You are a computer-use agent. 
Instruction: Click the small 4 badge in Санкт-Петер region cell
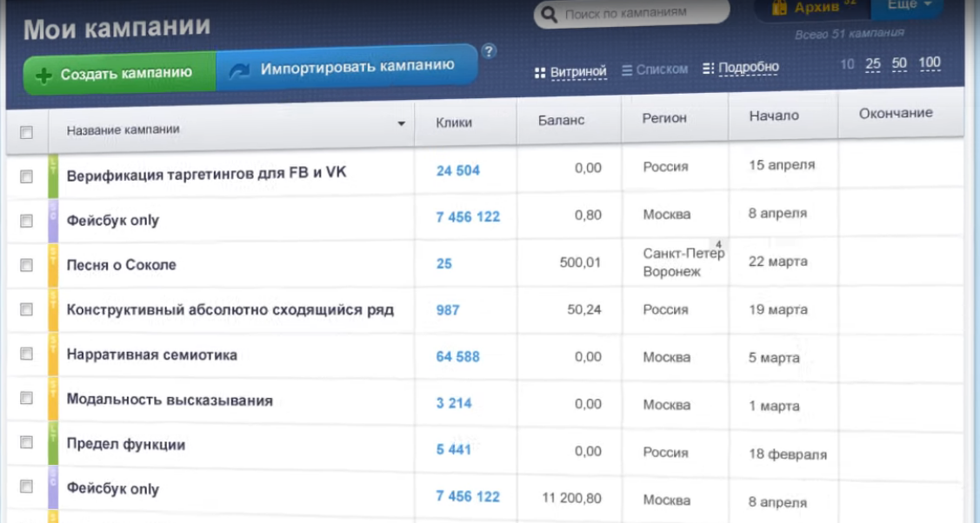718,245
